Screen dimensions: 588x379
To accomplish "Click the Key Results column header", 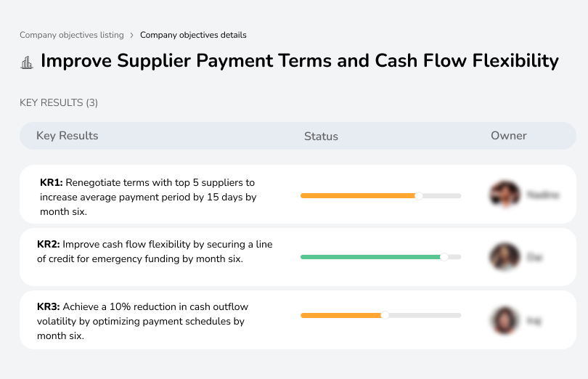I will pos(67,136).
